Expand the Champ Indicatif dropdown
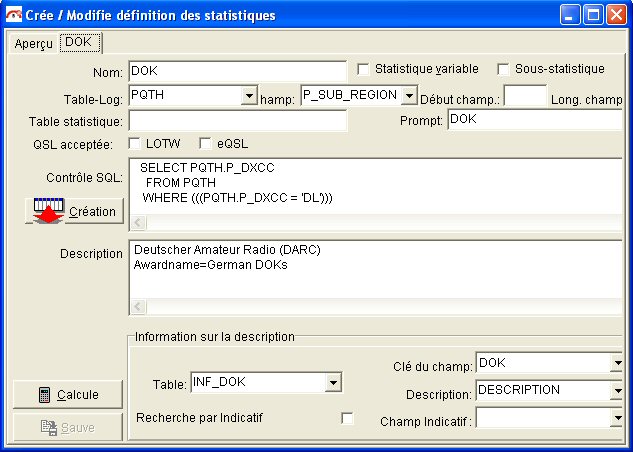This screenshot has width=633, height=452. pyautogui.click(x=617, y=419)
